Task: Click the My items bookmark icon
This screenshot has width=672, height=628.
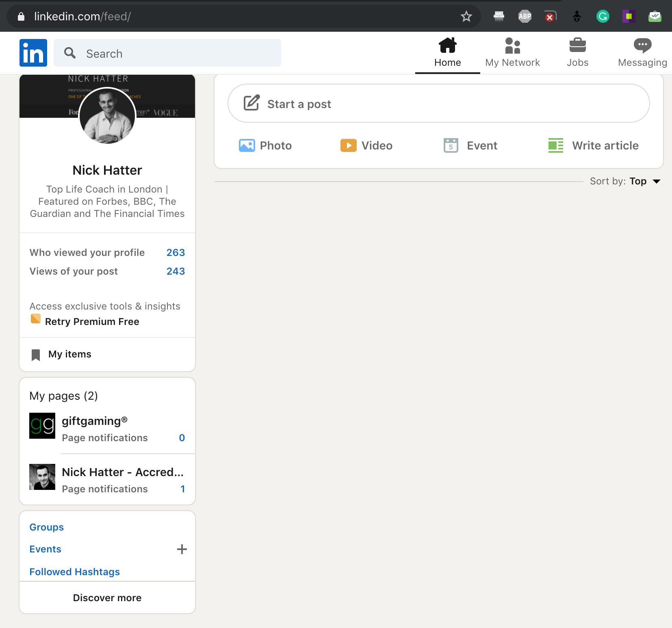Action: [36, 355]
